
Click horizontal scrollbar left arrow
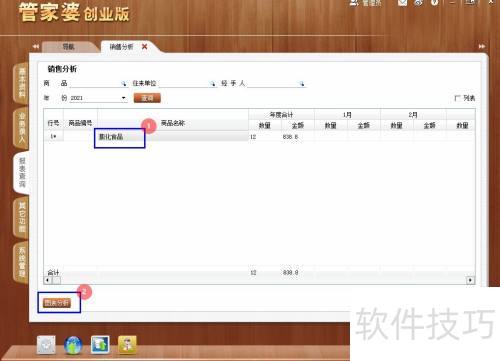point(48,280)
